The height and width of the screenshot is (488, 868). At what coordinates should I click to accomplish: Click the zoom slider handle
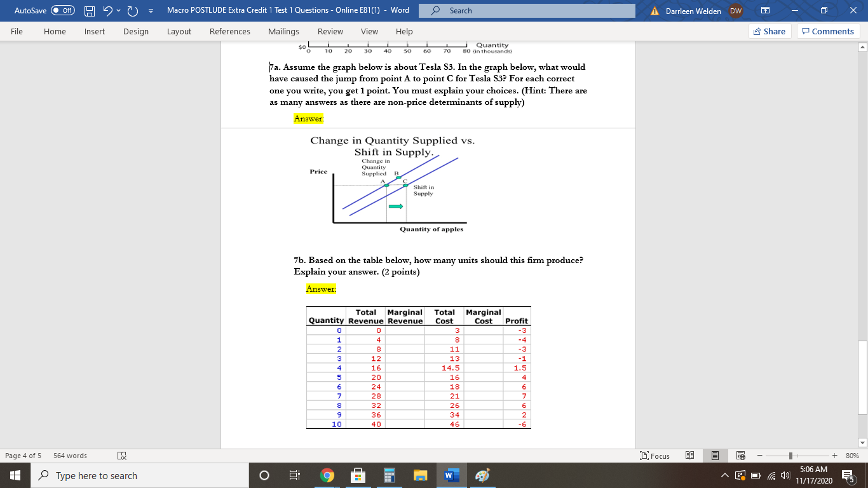click(789, 456)
